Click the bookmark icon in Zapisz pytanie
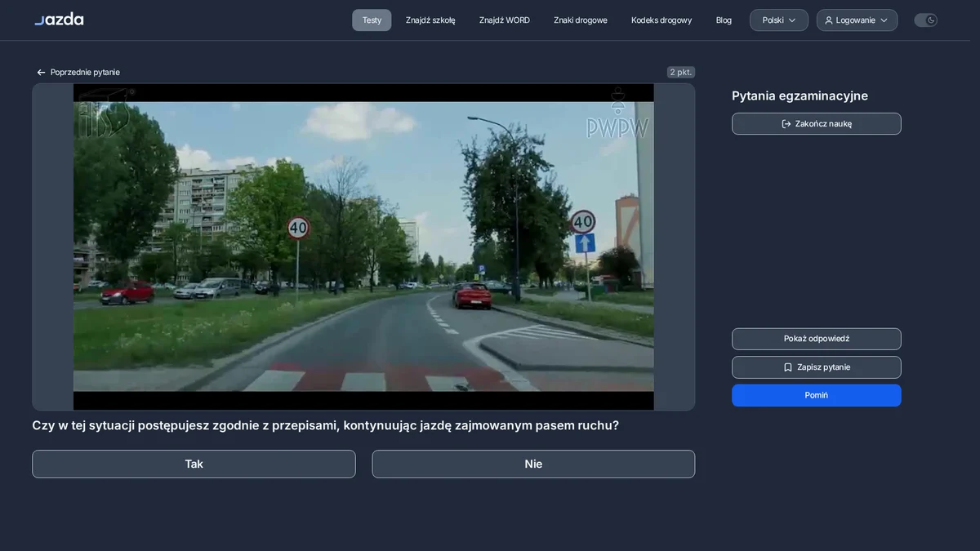Image resolution: width=980 pixels, height=551 pixels. 788,367
